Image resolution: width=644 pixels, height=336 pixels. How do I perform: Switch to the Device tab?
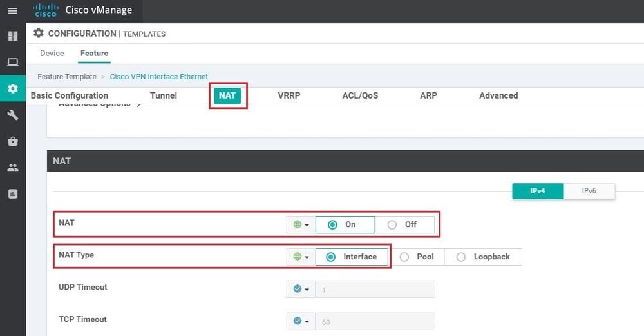52,54
